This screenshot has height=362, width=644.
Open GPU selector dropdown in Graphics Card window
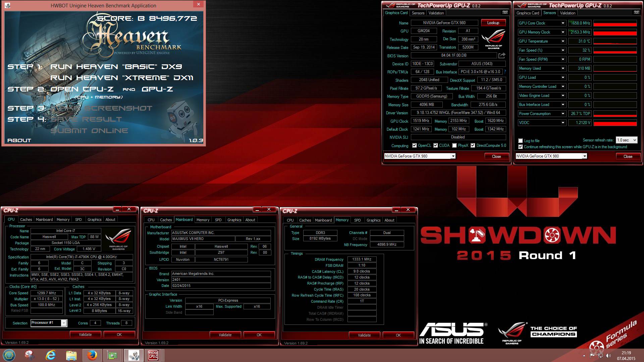(x=453, y=156)
